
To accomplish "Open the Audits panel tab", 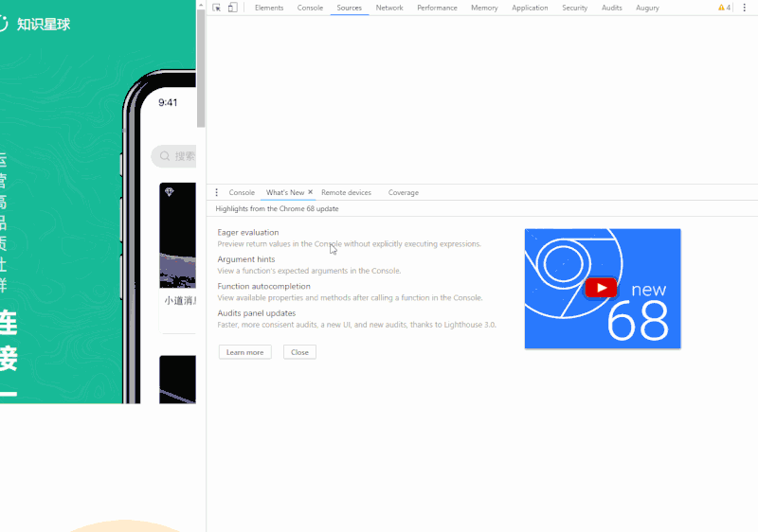I will 611,8.
